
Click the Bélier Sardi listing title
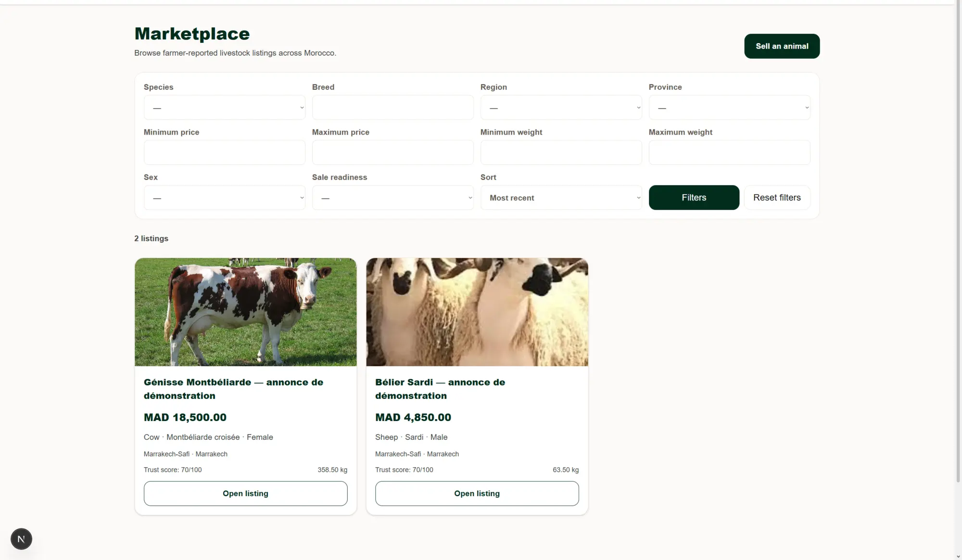pos(440,389)
